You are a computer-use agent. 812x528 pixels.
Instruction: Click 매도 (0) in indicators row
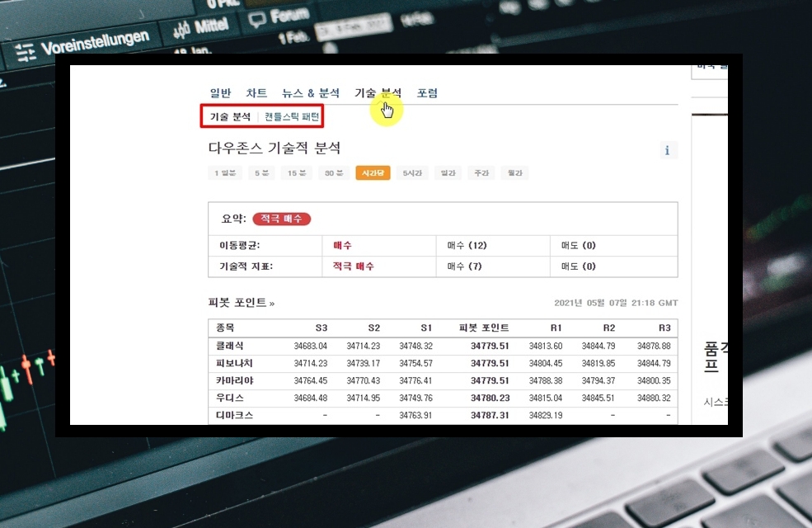(x=579, y=266)
